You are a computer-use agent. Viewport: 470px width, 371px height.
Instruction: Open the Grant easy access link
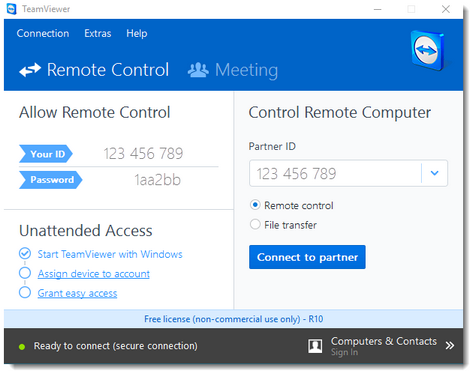[x=77, y=293]
